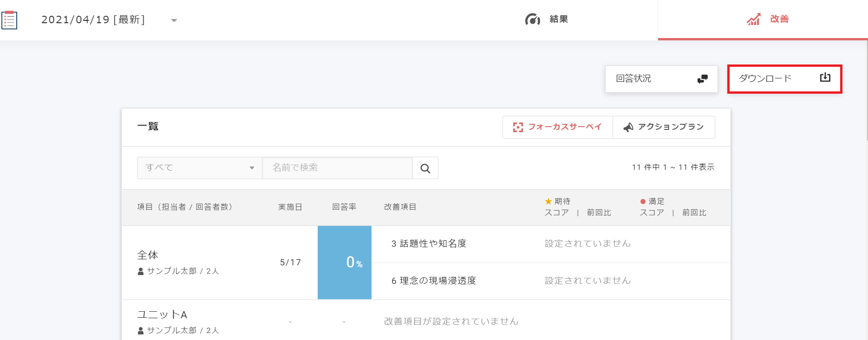Click the megaphone icon for アクションプラン

click(628, 127)
